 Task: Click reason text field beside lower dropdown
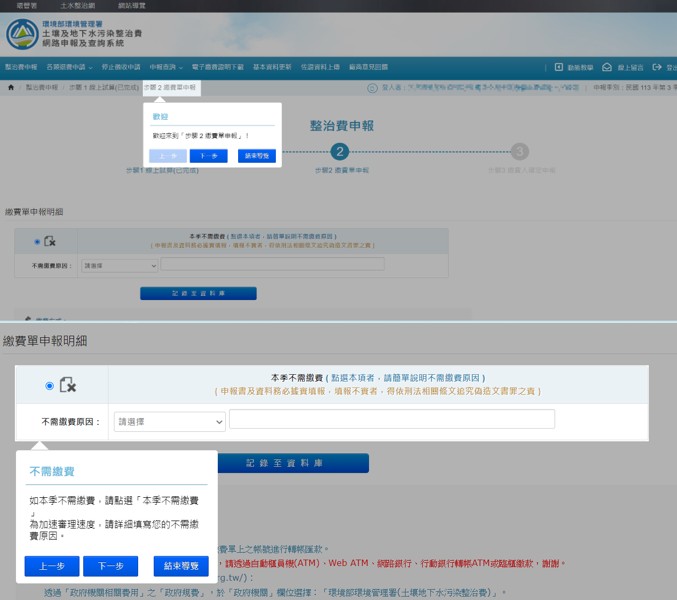[x=391, y=419]
